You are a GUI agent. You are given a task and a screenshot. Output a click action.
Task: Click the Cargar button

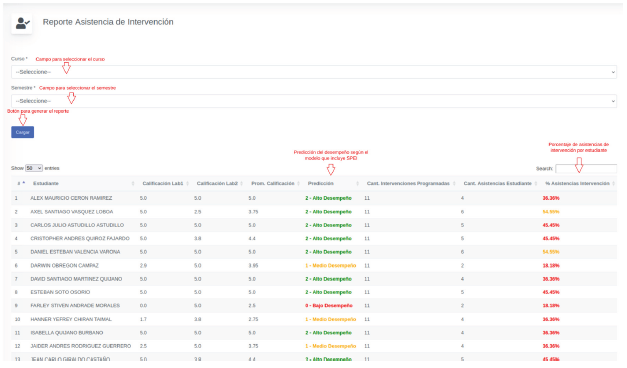click(22, 132)
